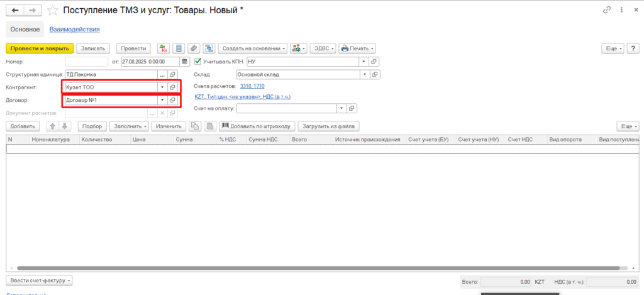
Task: Open the Дт/Кт postings icon
Action: point(163,48)
